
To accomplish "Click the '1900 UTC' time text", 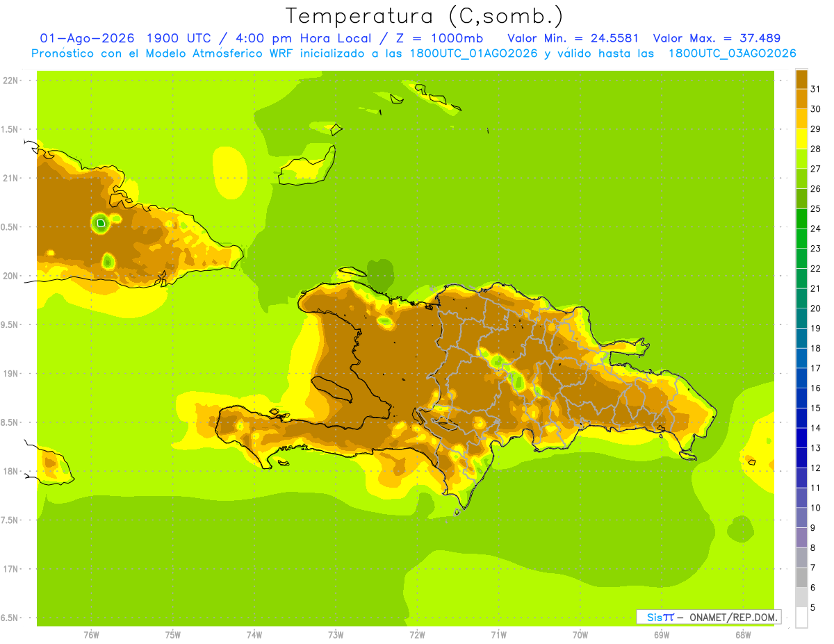I will [x=181, y=38].
